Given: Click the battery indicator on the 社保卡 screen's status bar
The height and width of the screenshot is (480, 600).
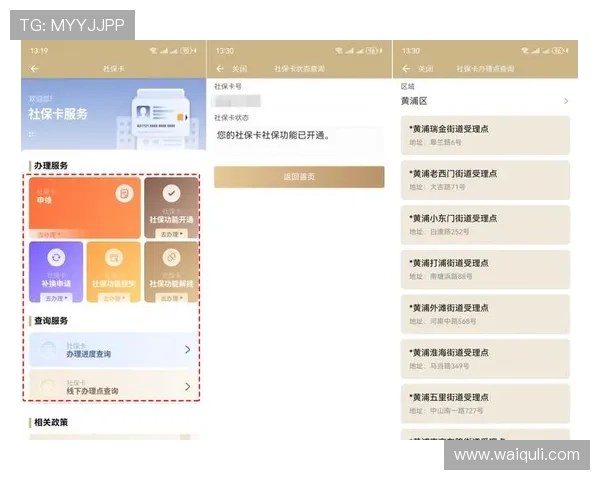Looking at the screenshot, I should [x=186, y=51].
